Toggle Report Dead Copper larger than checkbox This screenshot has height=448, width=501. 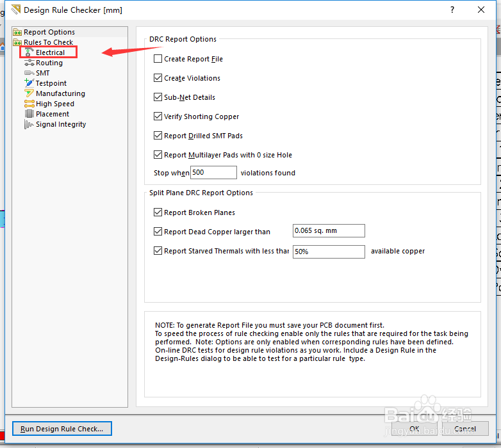point(158,231)
